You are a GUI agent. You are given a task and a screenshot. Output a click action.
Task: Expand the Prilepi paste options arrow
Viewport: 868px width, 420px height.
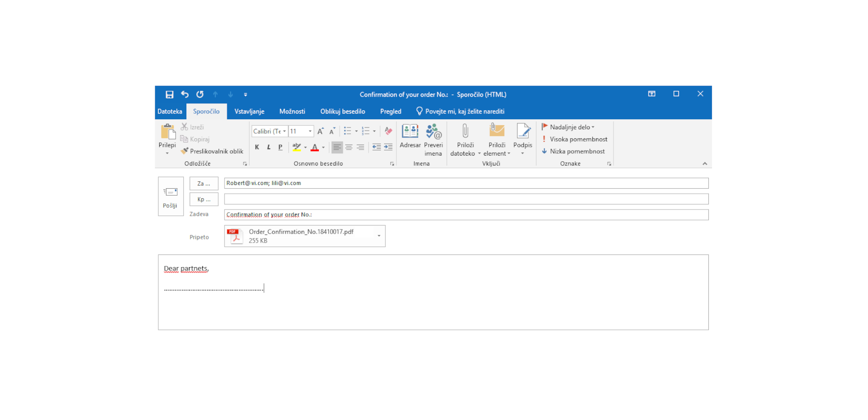[x=167, y=153]
